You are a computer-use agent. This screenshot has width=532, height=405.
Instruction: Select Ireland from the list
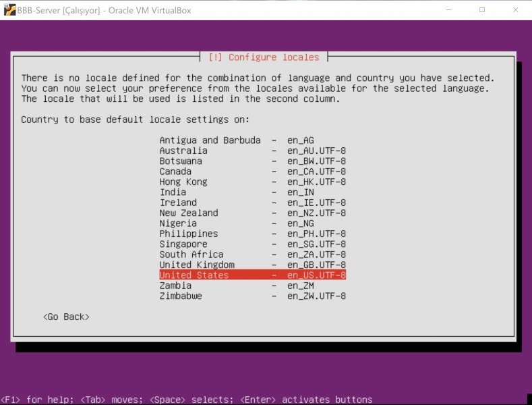pyautogui.click(x=252, y=202)
